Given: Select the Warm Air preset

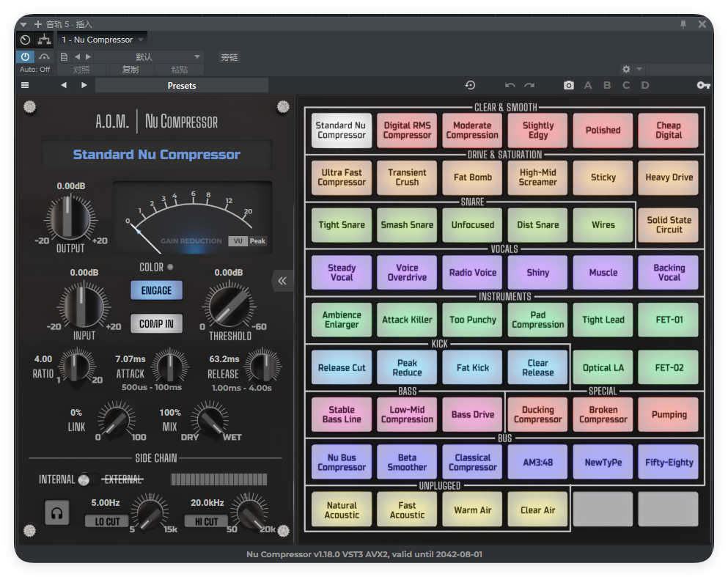Looking at the screenshot, I should tap(473, 510).
